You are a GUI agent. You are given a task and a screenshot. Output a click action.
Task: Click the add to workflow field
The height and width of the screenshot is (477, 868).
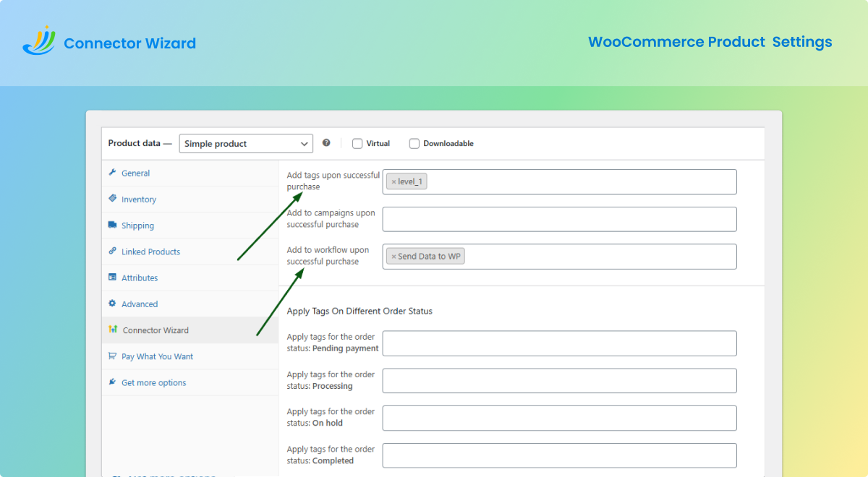pos(559,257)
